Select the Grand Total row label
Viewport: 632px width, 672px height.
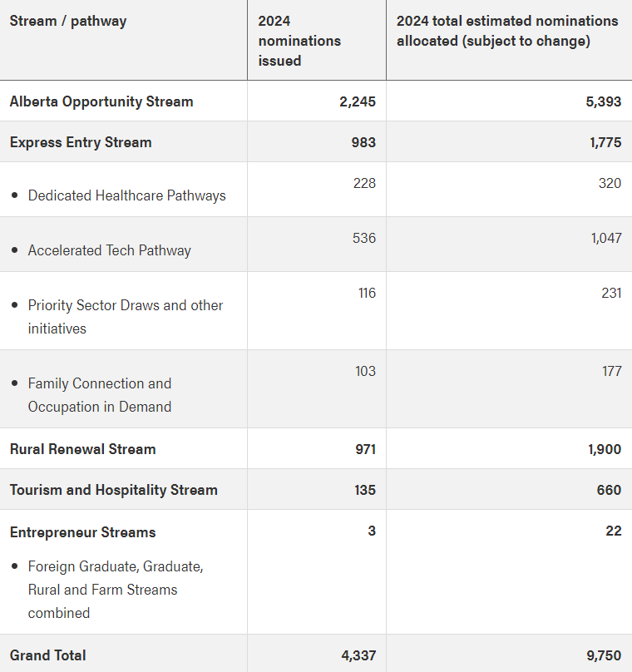click(x=48, y=655)
